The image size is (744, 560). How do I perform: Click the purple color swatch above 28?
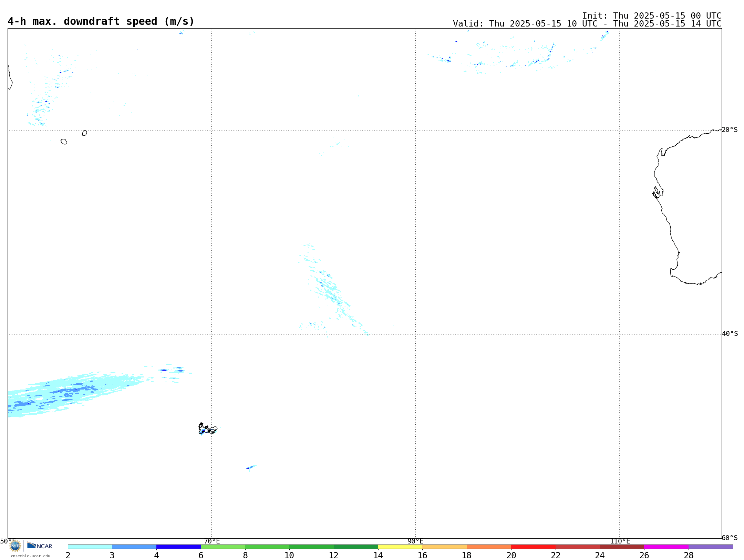pos(711,547)
